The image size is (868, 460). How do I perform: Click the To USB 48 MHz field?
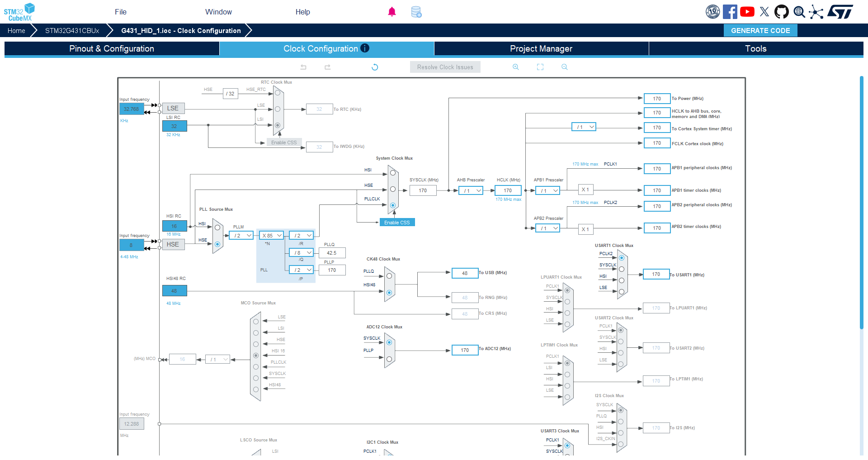click(x=465, y=273)
